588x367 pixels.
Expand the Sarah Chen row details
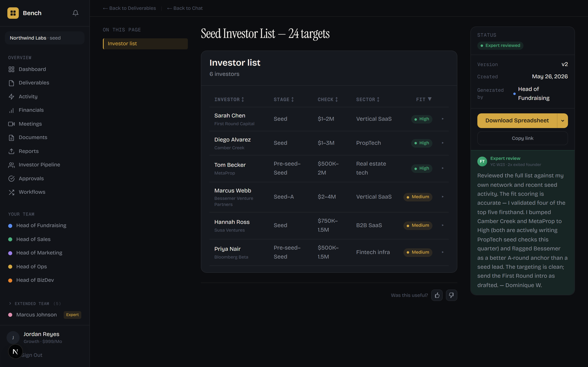tap(443, 119)
